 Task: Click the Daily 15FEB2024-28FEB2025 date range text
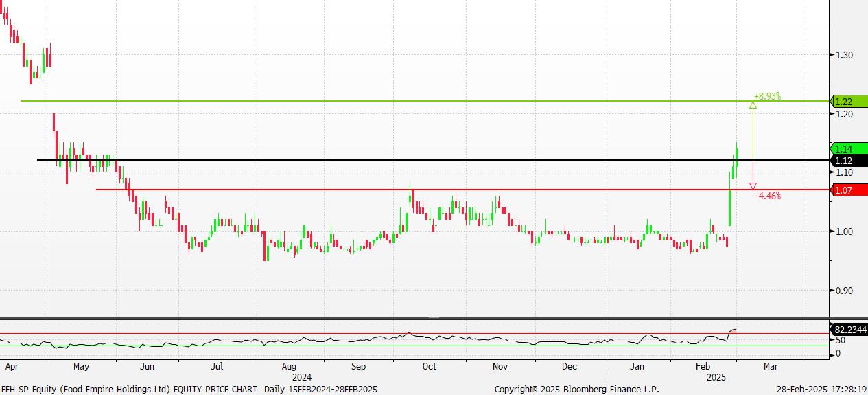tap(320, 390)
